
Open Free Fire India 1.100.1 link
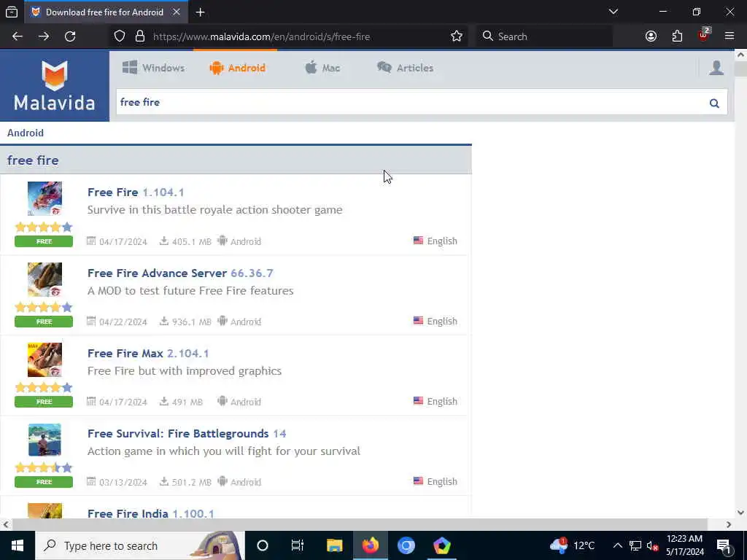(x=151, y=513)
